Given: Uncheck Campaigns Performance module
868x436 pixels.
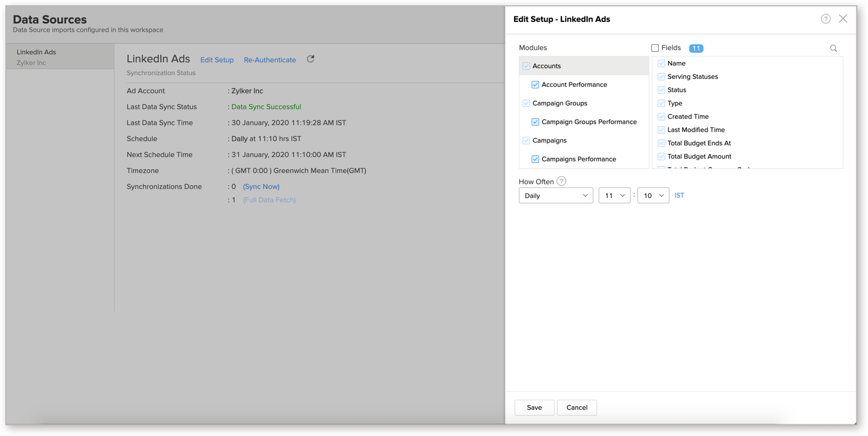Looking at the screenshot, I should pos(535,159).
